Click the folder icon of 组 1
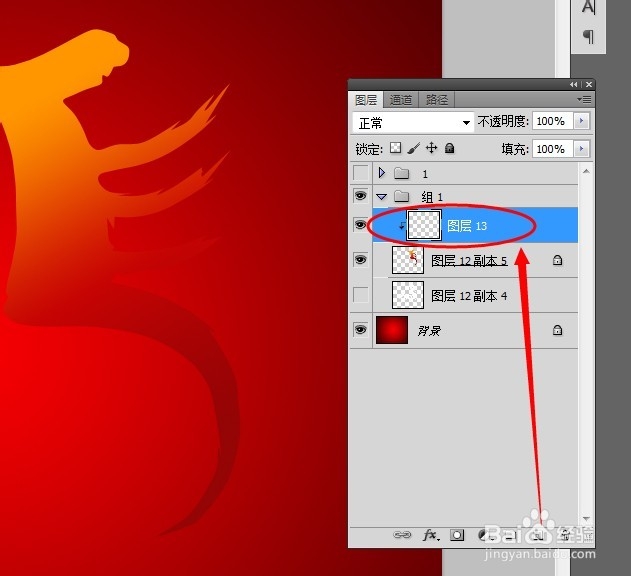The height and width of the screenshot is (576, 631). click(401, 196)
